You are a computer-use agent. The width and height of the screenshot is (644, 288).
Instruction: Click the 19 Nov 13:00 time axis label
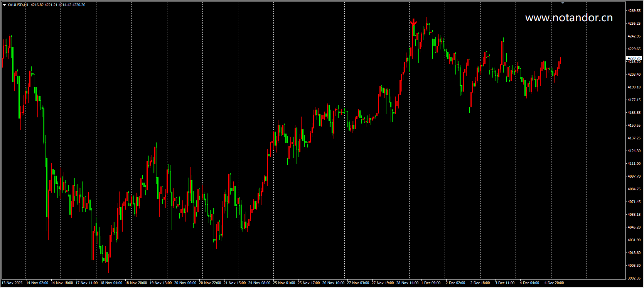(x=160, y=283)
